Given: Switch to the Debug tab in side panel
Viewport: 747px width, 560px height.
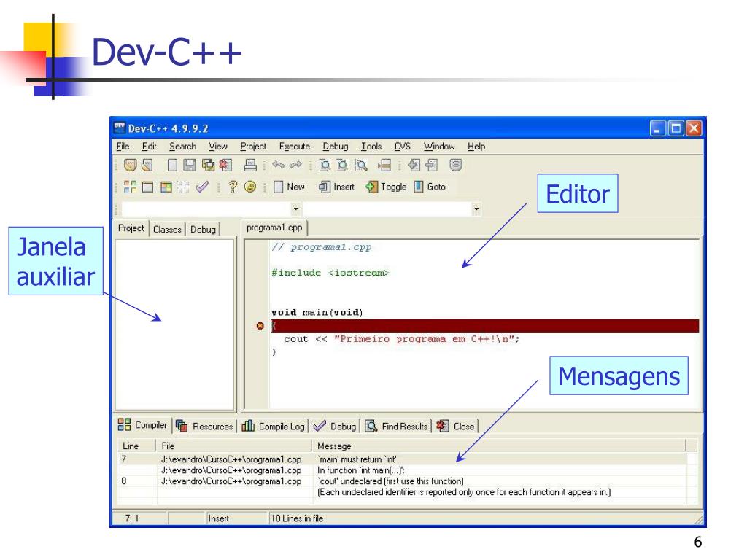Looking at the screenshot, I should (204, 230).
